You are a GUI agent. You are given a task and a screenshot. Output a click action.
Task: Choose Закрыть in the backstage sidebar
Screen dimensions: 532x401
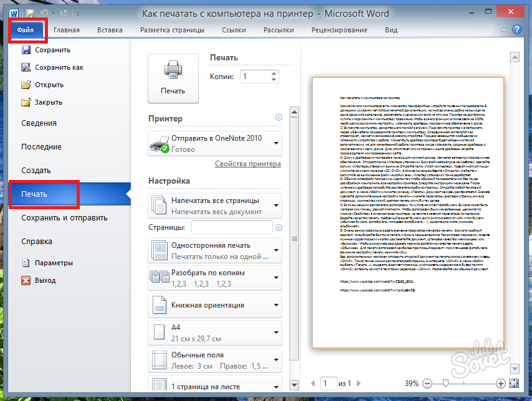tap(49, 102)
